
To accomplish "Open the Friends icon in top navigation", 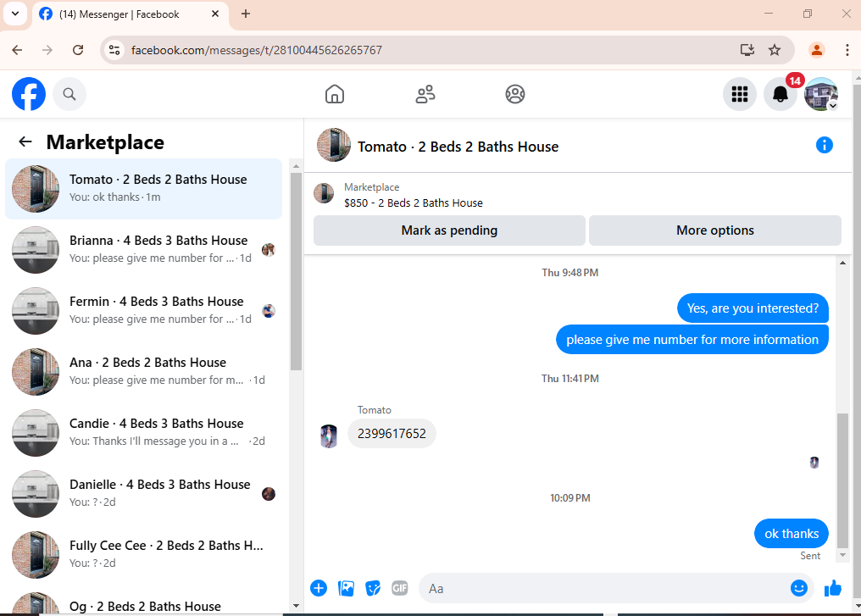I will [x=425, y=94].
